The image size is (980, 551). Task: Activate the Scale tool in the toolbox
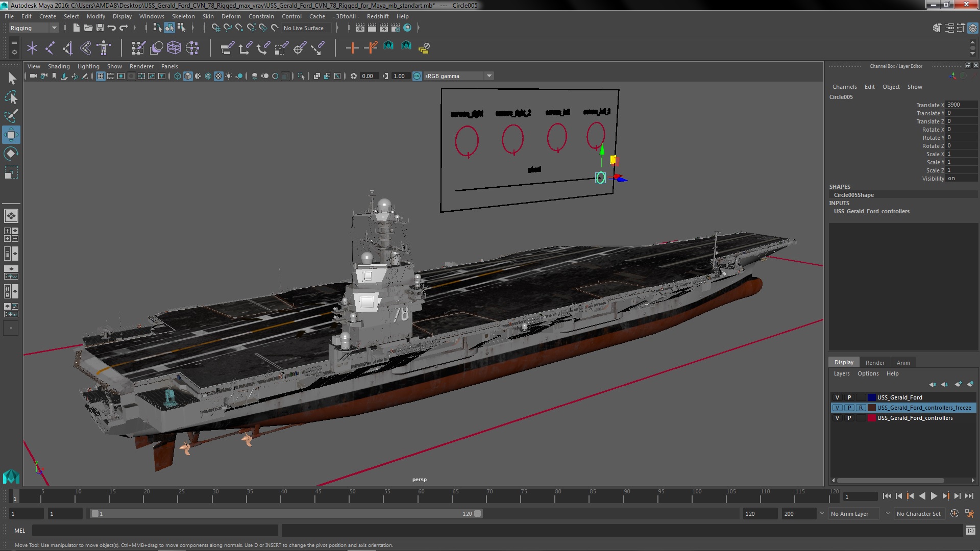click(11, 172)
